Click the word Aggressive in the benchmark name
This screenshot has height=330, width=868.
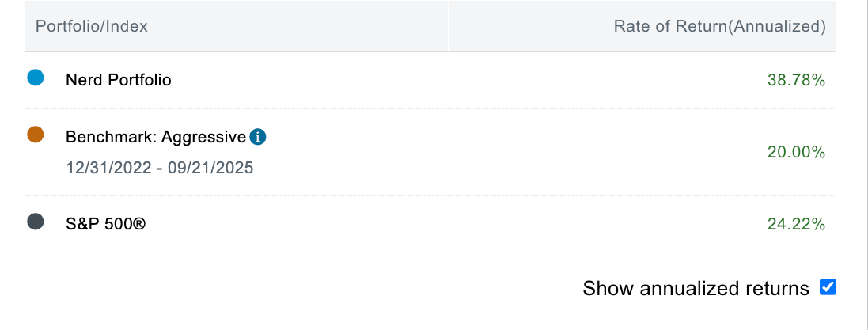pyautogui.click(x=203, y=137)
